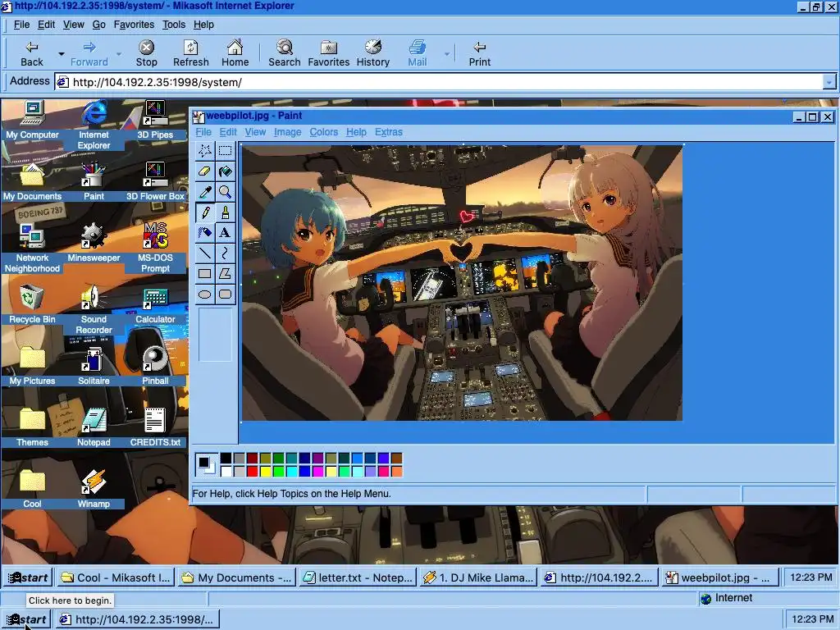Open the Winamp desktop icon
Viewport: 840px width, 630px height.
94,488
